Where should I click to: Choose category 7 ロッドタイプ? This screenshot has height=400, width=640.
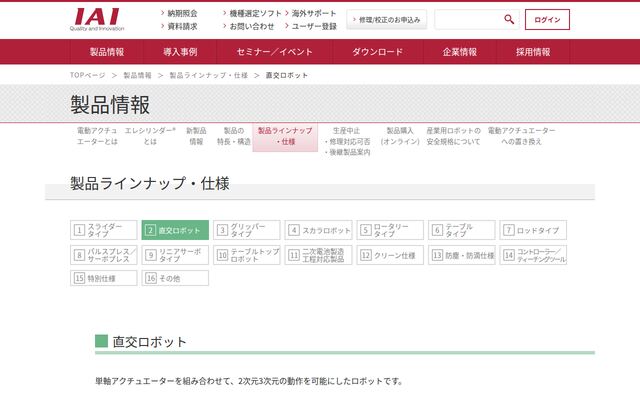533,230
